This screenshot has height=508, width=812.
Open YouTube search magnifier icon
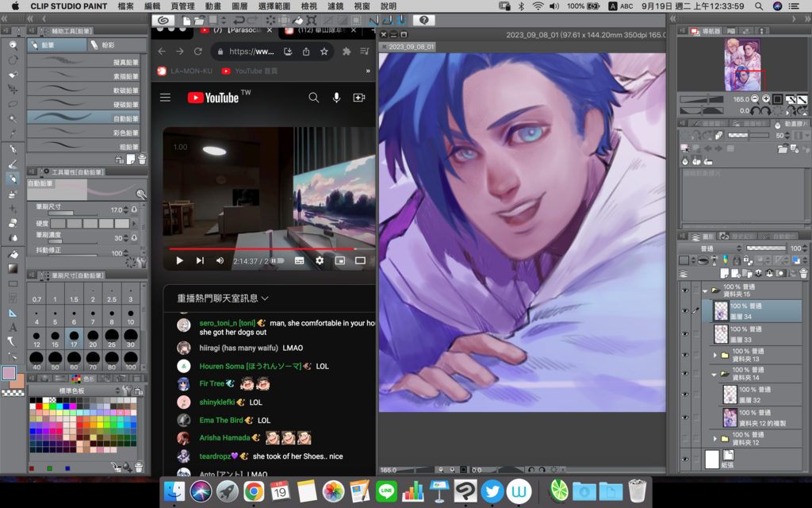pyautogui.click(x=314, y=98)
